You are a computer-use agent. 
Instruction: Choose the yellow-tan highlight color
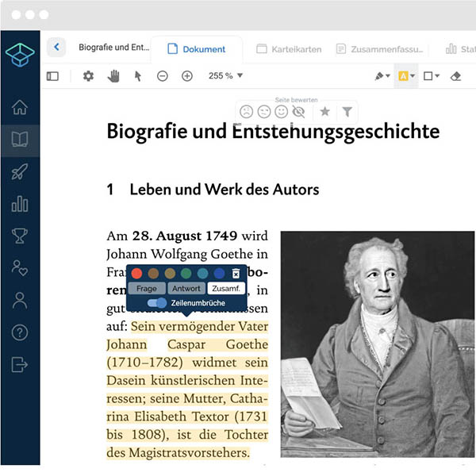[170, 274]
